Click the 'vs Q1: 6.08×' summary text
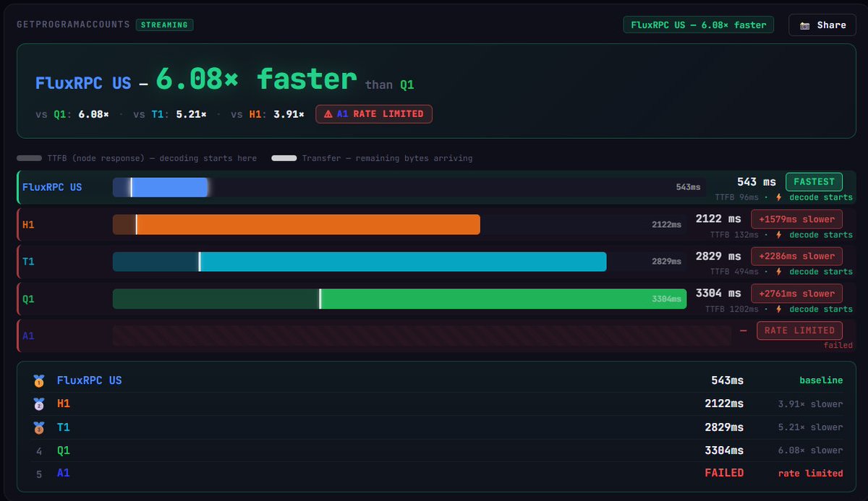Viewport: 868px width, 501px height. click(x=72, y=114)
